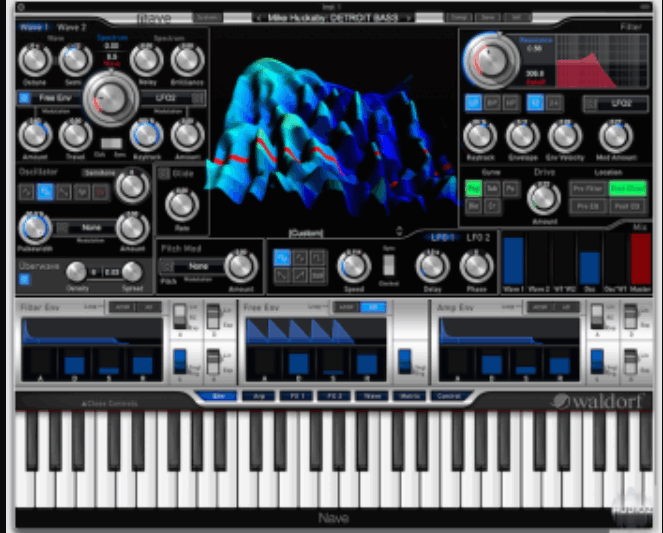Select the square LFO waveform shape
Screen dimensions: 663x533
[x=318, y=257]
